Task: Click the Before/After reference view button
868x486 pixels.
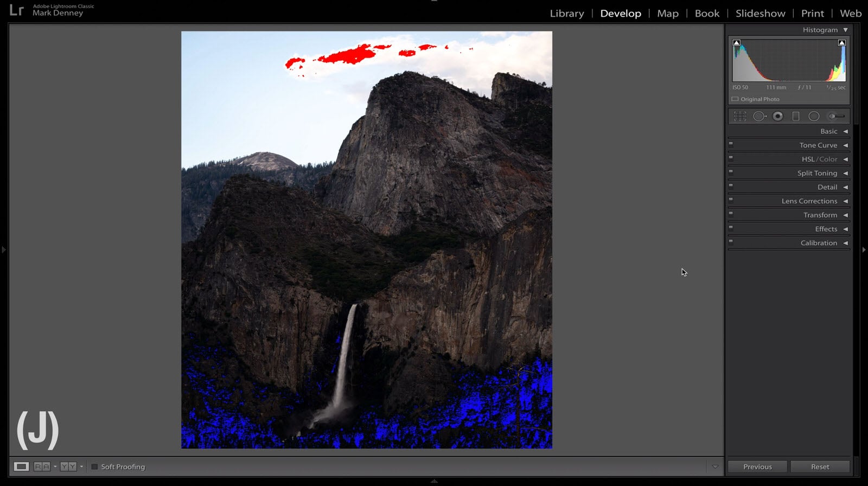Action: [x=42, y=466]
